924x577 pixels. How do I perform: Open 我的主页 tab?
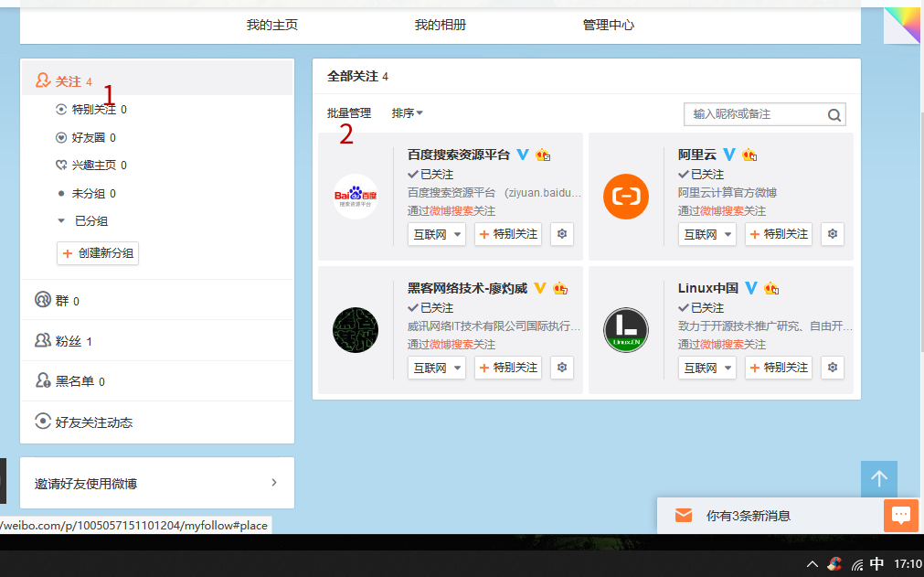coord(271,25)
